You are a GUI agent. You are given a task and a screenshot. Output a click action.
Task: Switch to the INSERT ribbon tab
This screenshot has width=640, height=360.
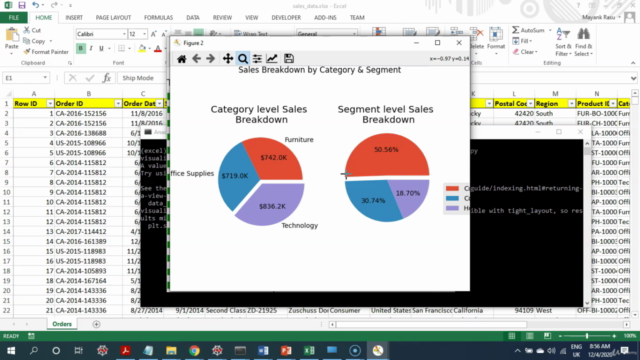click(74, 18)
